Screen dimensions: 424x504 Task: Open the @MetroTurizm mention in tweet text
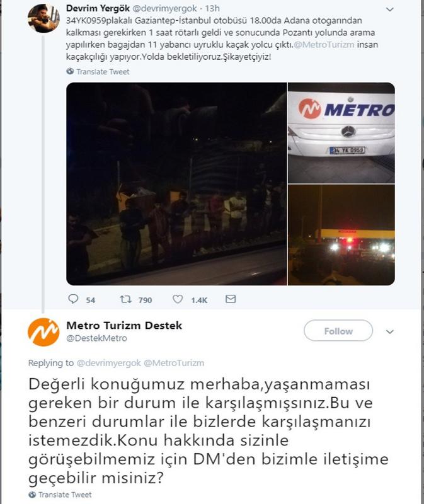(324, 44)
